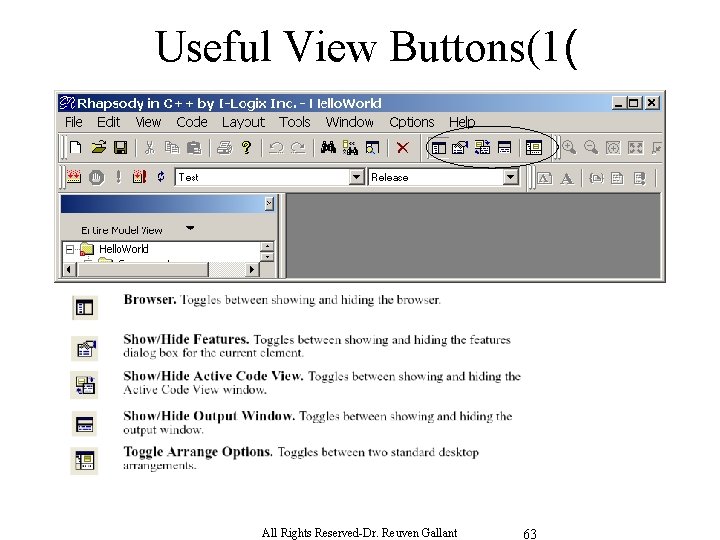Open the Release dropdown arrow
The width and height of the screenshot is (720, 540).
click(510, 177)
